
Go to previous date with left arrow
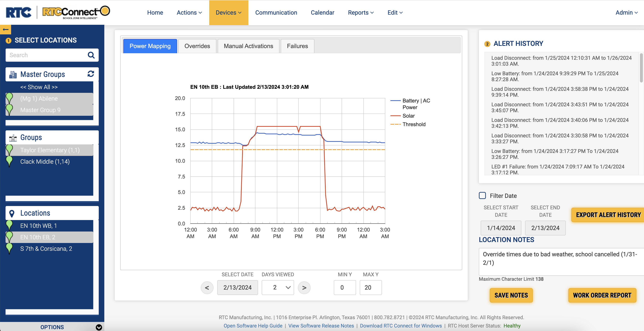coord(207,288)
